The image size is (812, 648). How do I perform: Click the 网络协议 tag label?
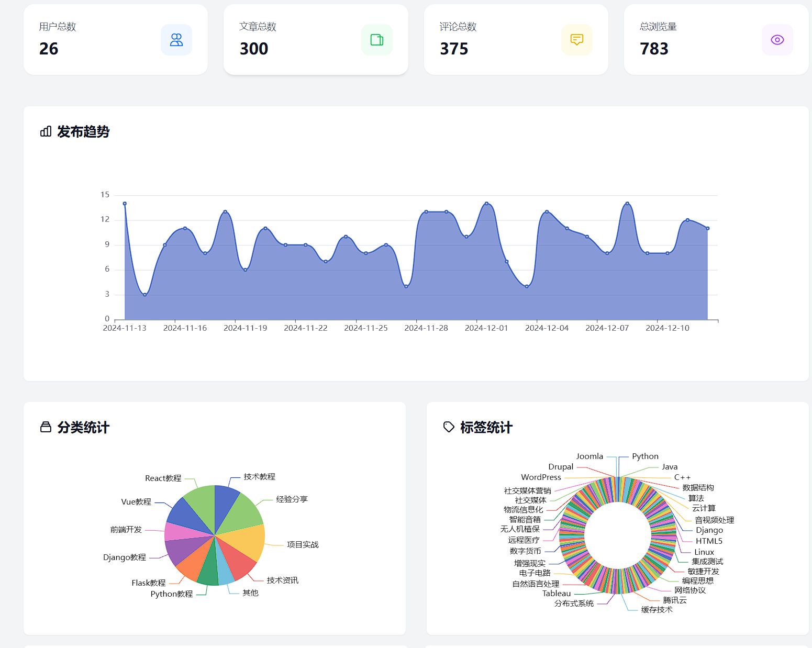click(x=690, y=590)
